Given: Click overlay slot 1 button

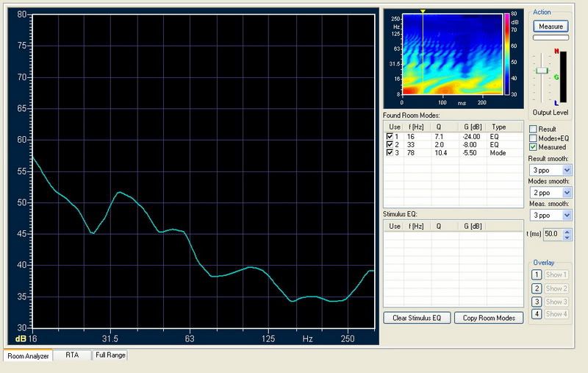Looking at the screenshot, I should pos(537,275).
